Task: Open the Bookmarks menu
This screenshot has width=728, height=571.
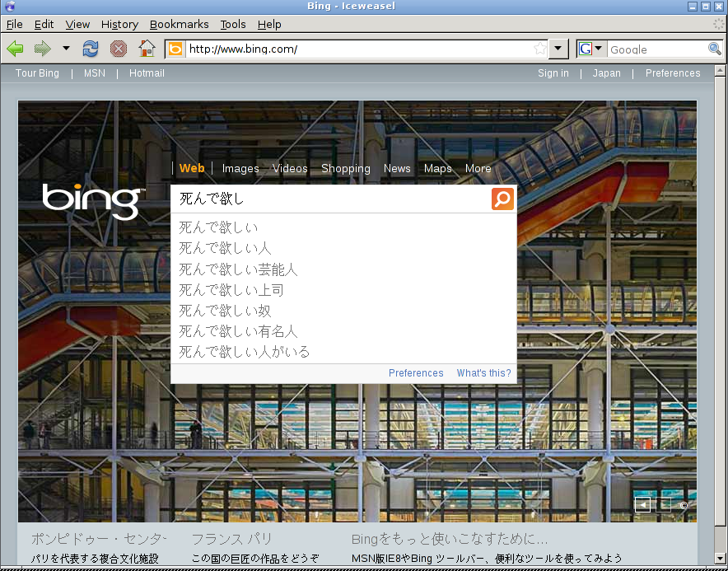Action: click(x=180, y=24)
